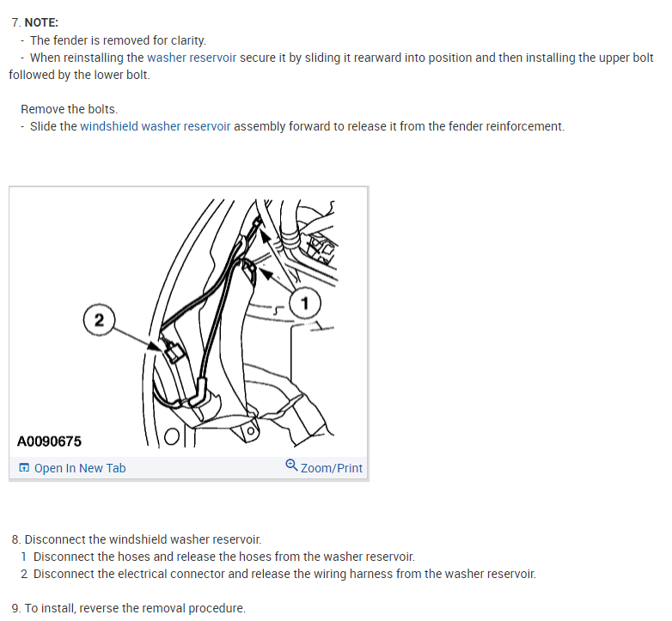This screenshot has width=672, height=621.
Task: Click the mounting bolt hole at the diagram's bottom
Action: coord(251,430)
